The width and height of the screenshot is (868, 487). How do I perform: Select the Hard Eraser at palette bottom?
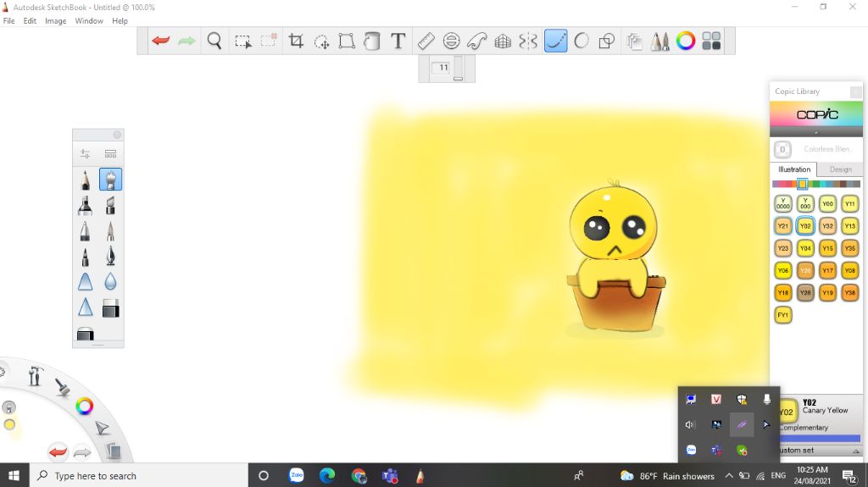coord(86,334)
